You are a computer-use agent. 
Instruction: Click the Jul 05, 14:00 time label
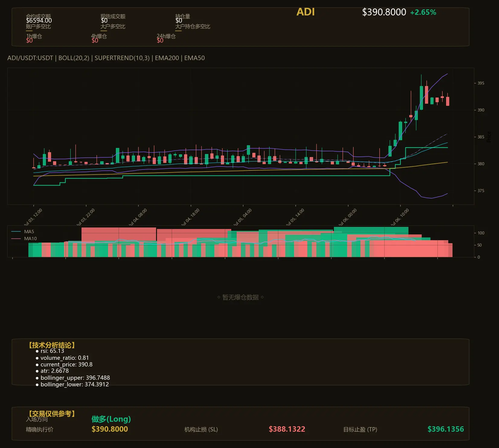(295, 217)
